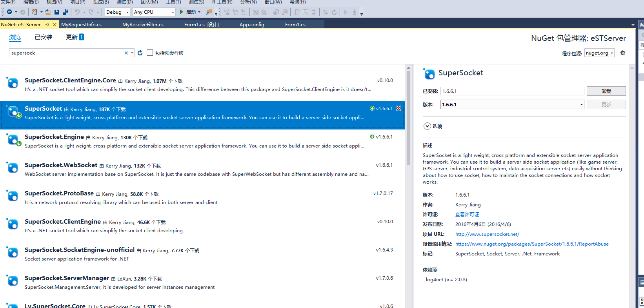Viewport: 644px width, 308px height.
Task: Click the Navigate Backward arrow icon
Action: pyautogui.click(x=9, y=12)
